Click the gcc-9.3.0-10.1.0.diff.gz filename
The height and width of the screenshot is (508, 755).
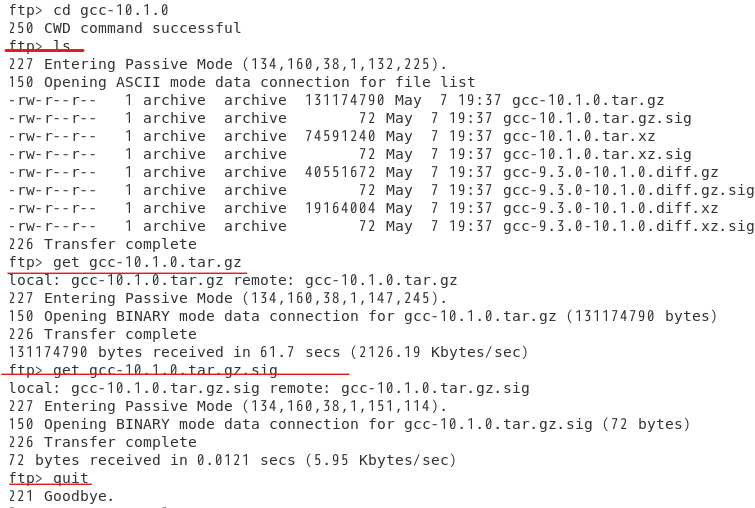point(611,172)
